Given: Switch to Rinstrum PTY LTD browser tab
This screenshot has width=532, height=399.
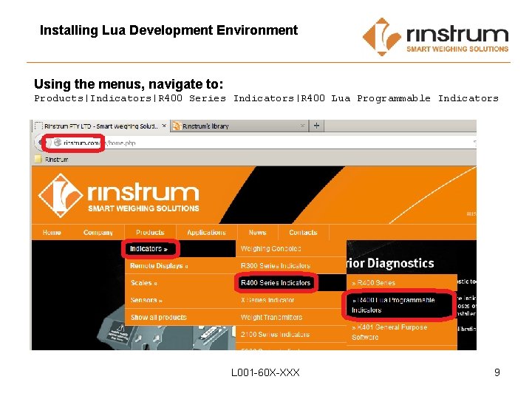Looking at the screenshot, I should 101,126.
